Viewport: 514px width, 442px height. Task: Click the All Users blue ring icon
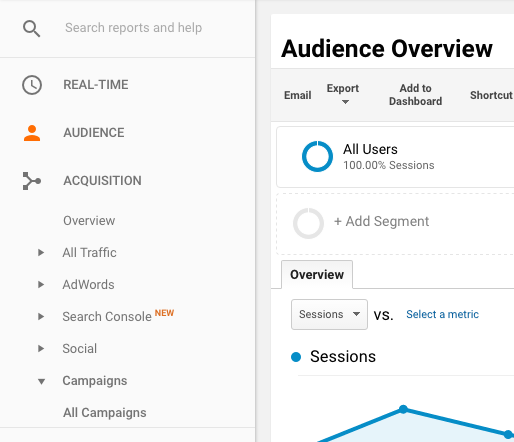click(317, 156)
